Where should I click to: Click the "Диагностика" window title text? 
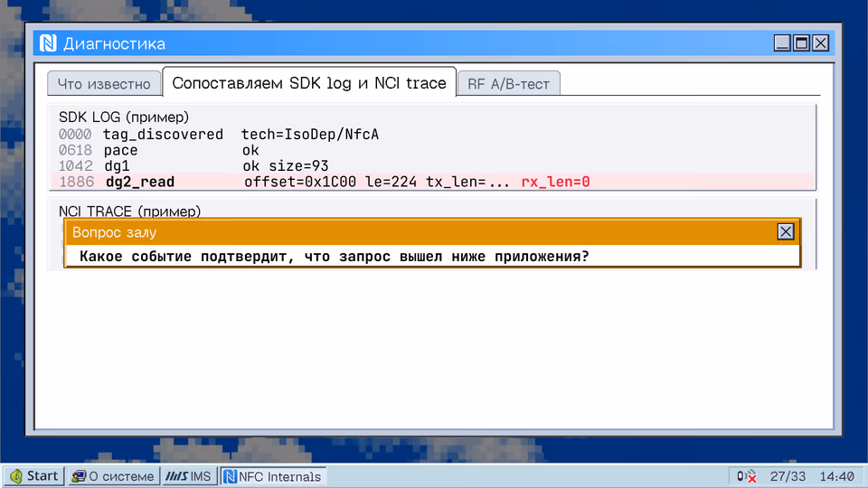[x=114, y=43]
